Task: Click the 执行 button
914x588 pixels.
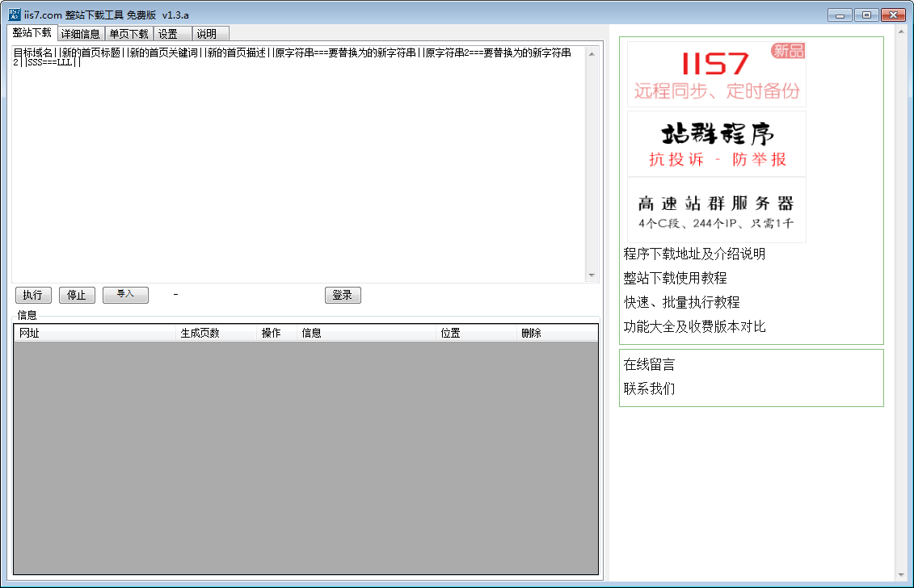Action: pos(33,295)
